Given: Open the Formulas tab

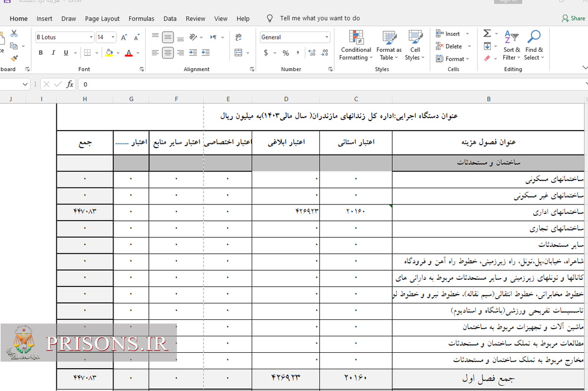Looking at the screenshot, I should coord(141,19).
